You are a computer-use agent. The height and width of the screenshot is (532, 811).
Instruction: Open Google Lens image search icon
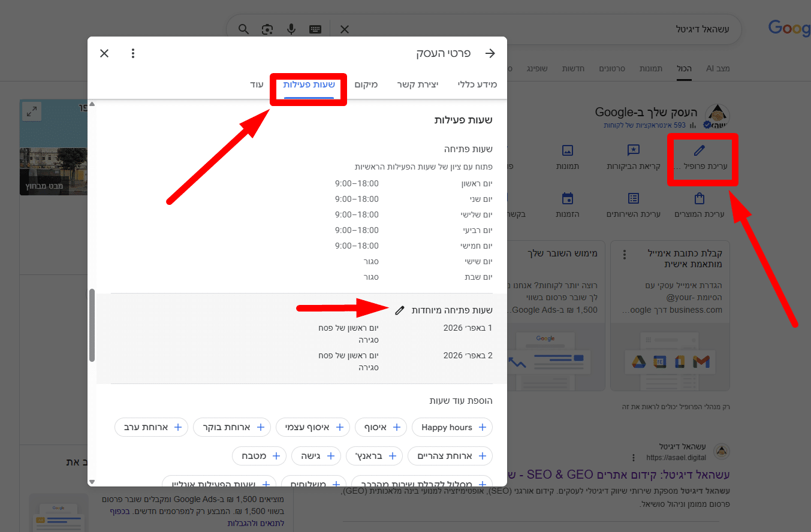tap(267, 29)
